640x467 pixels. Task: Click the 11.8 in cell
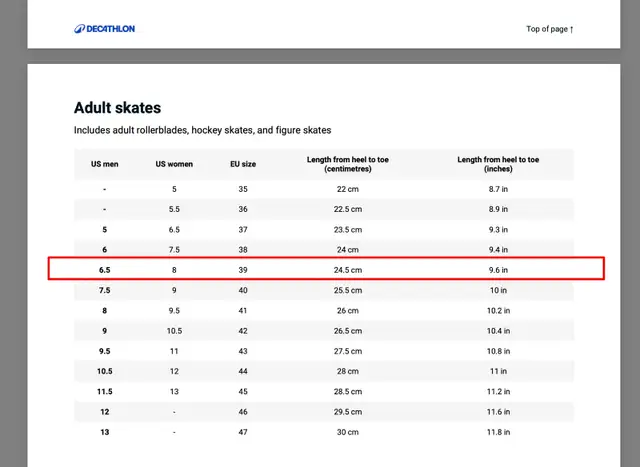click(498, 432)
